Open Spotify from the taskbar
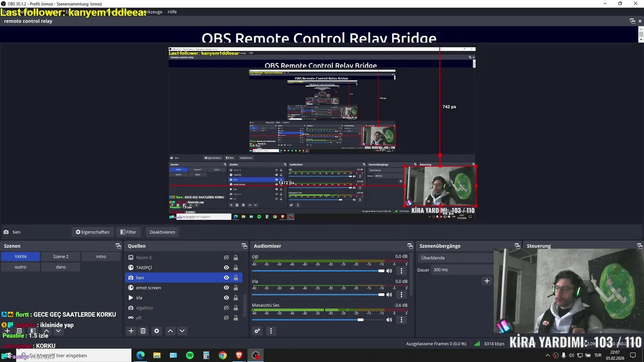 pos(190,355)
